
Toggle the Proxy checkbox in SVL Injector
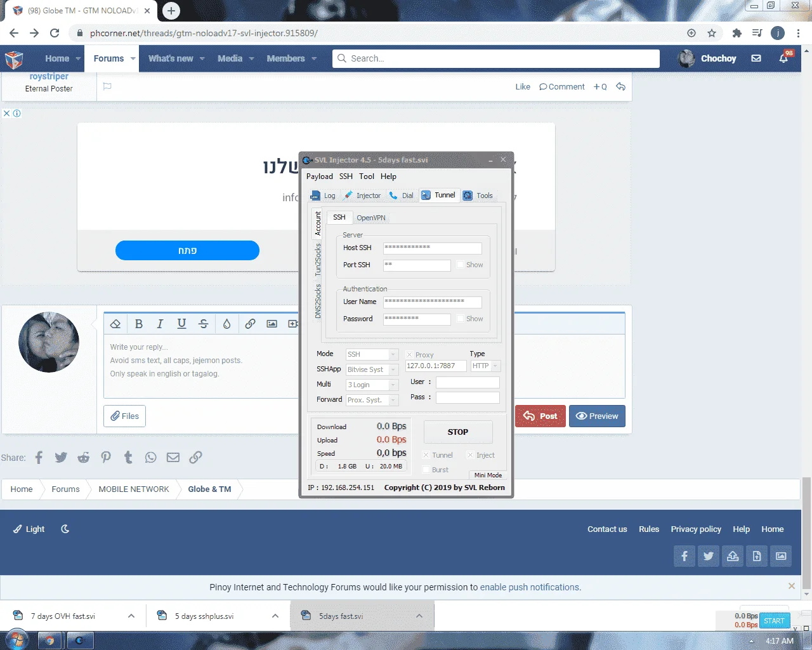pyautogui.click(x=409, y=355)
